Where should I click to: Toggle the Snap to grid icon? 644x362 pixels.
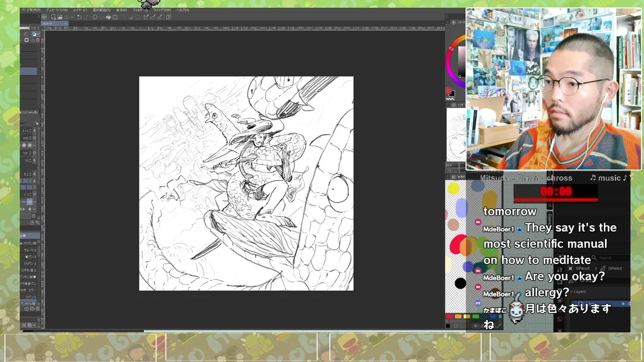159,17
